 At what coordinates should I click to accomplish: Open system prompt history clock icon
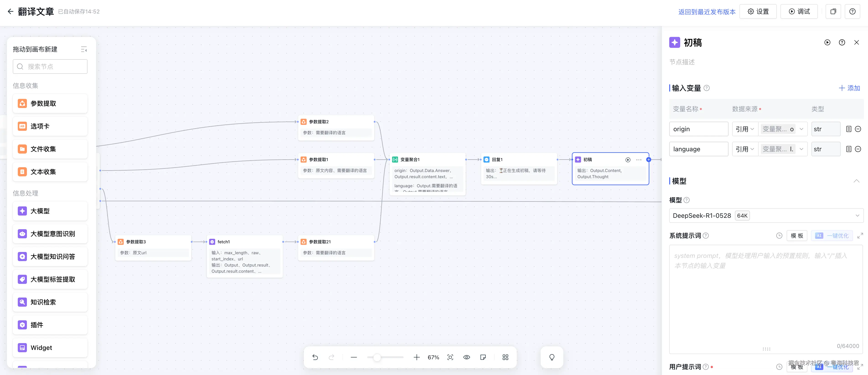[x=779, y=236]
